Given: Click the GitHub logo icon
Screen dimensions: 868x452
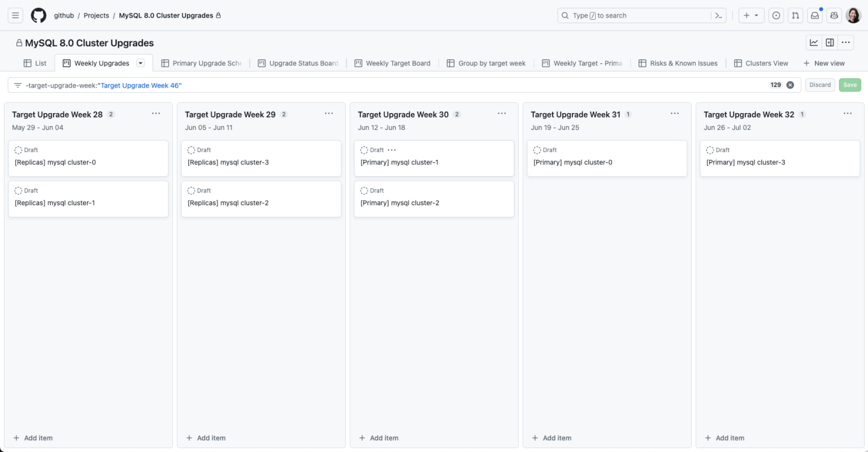Looking at the screenshot, I should tap(38, 15).
